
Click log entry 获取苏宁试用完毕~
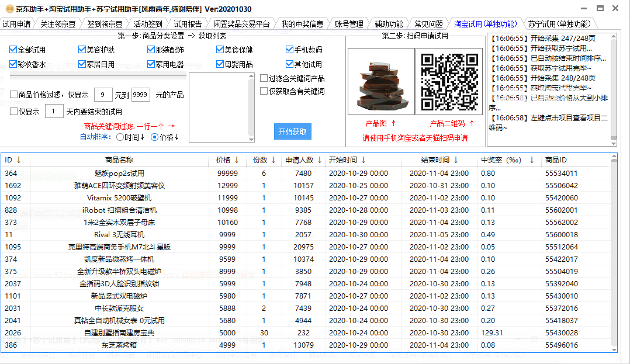[x=541, y=68]
